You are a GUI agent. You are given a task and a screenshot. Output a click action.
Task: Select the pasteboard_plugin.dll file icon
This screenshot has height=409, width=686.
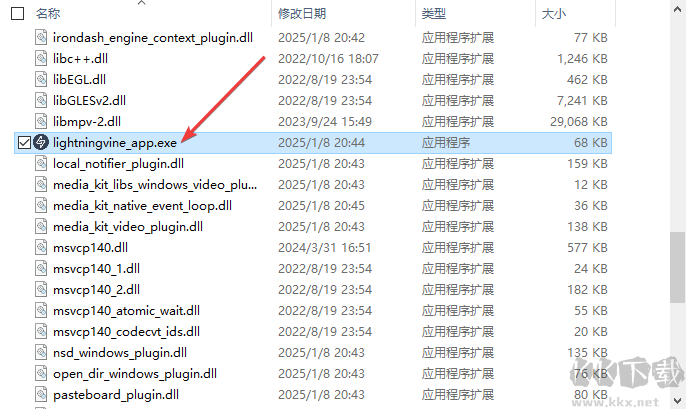41,394
